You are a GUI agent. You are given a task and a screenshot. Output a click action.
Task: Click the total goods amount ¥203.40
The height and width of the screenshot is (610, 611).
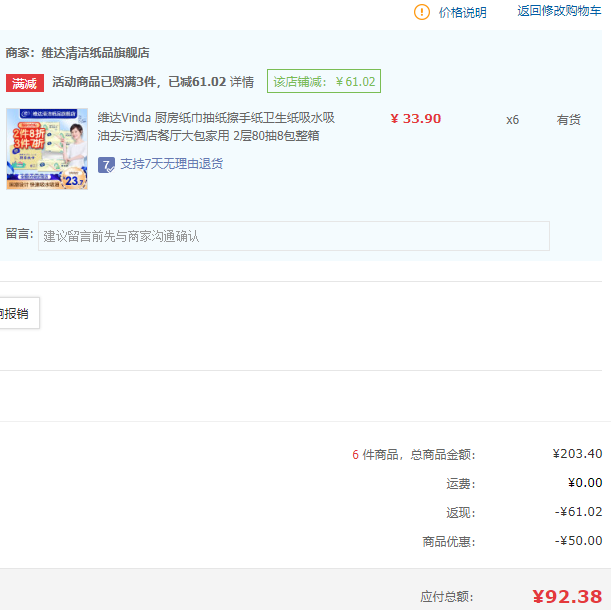[577, 454]
